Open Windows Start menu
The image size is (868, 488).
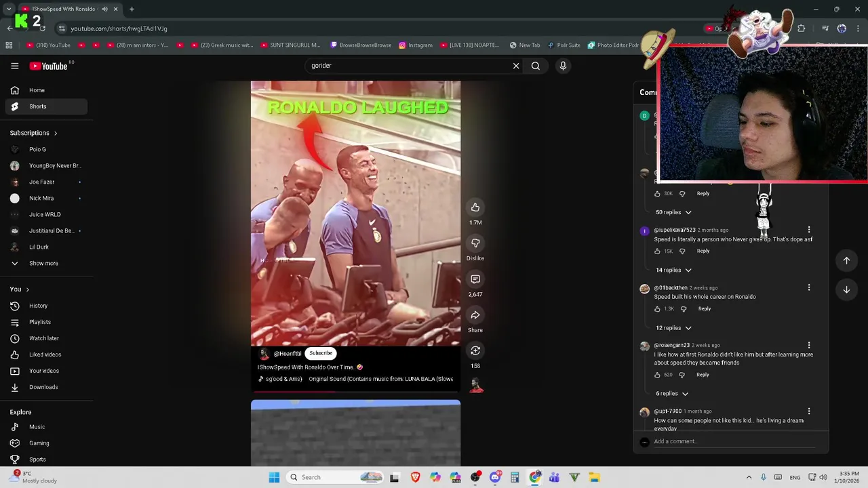pos(274,477)
